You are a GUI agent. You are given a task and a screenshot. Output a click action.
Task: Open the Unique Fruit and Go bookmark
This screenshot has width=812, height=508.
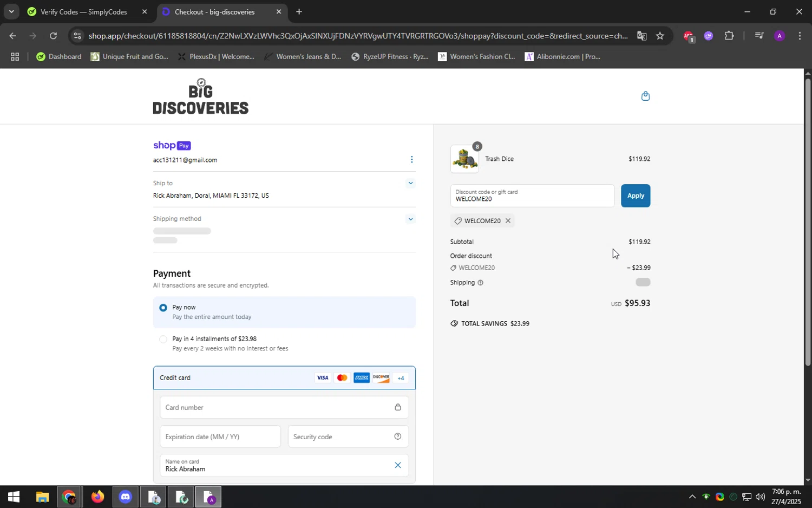point(130,57)
